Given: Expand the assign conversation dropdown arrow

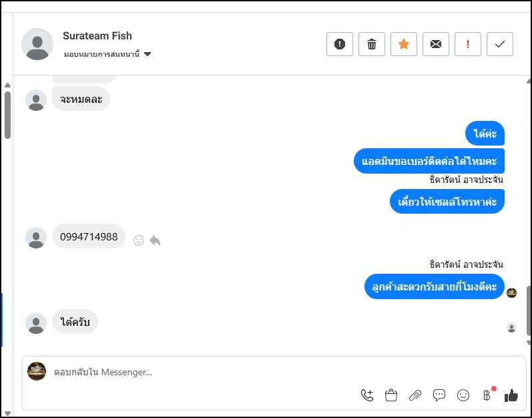Looking at the screenshot, I should point(148,54).
